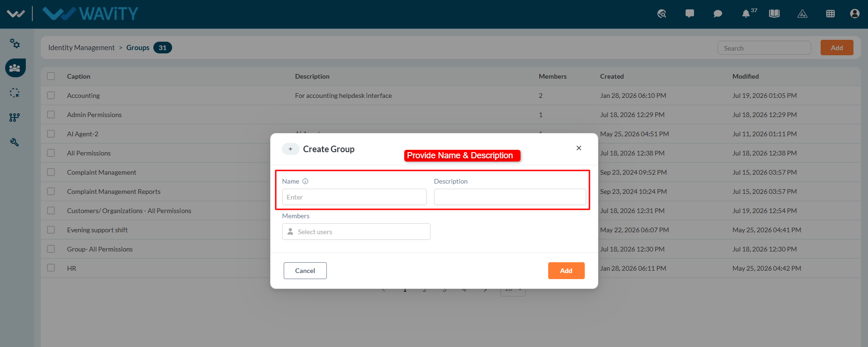Sort by the Modified column header
This screenshot has width=868, height=347.
pos(746,76)
